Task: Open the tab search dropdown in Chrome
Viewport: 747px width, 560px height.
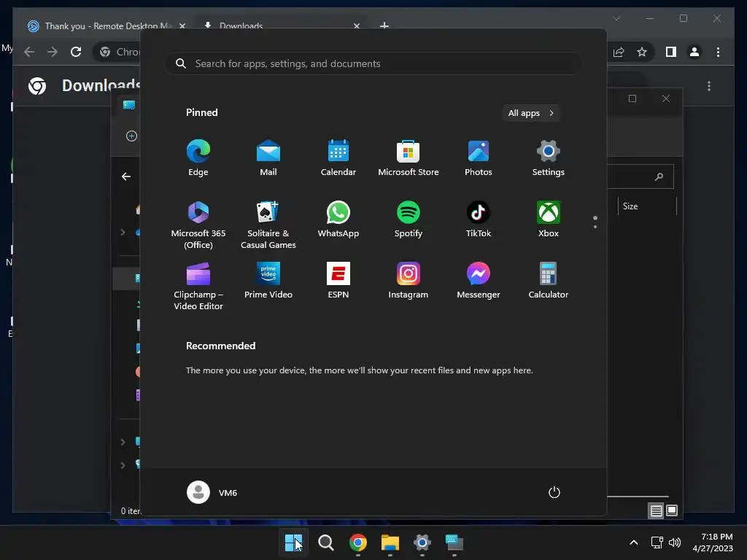Action: click(616, 18)
